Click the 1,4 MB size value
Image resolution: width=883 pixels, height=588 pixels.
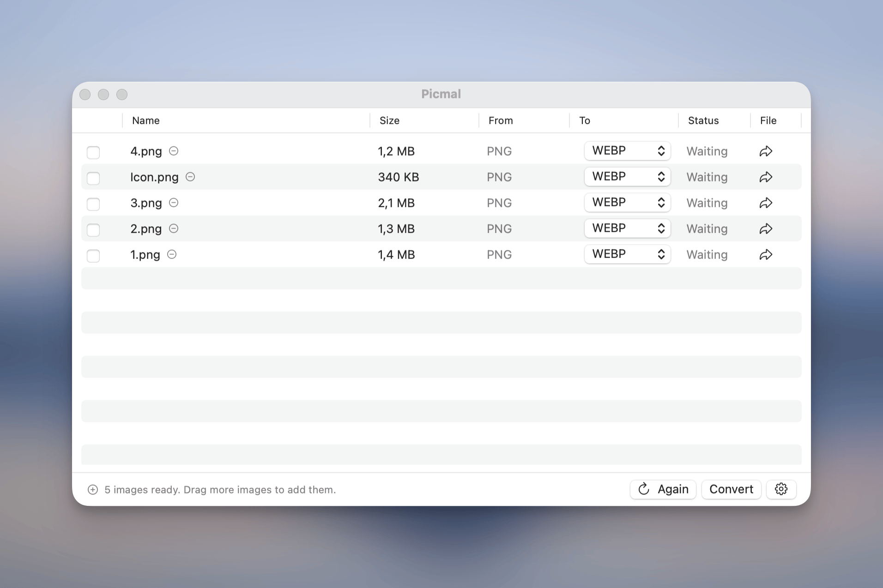tap(396, 255)
